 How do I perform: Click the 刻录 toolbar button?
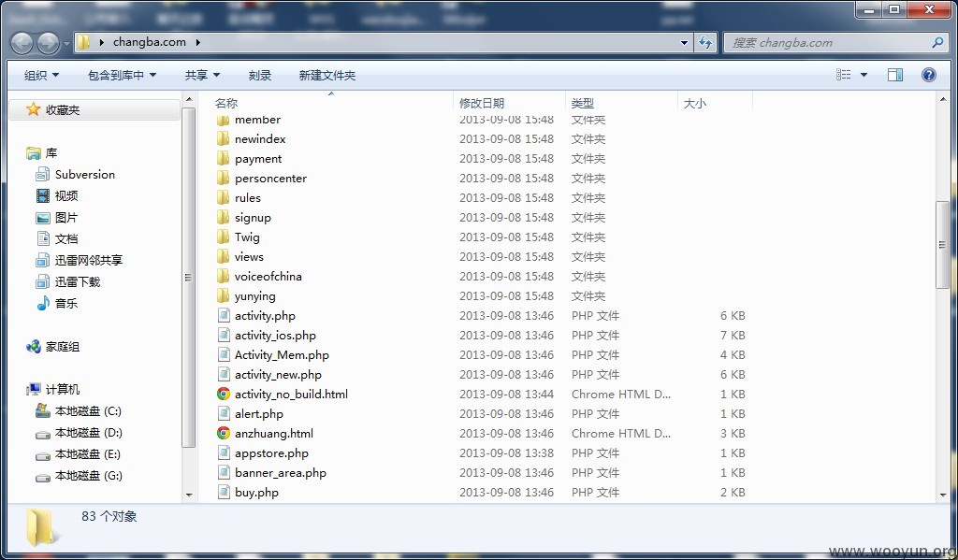260,75
